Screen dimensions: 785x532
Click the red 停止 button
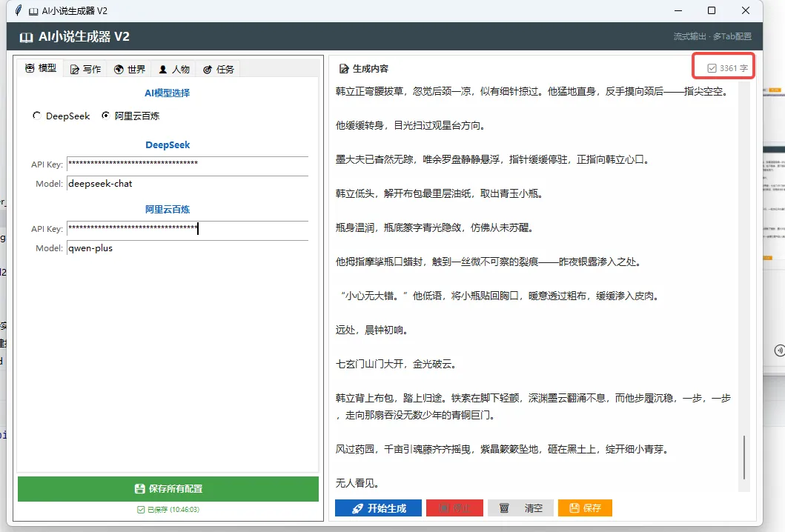454,508
